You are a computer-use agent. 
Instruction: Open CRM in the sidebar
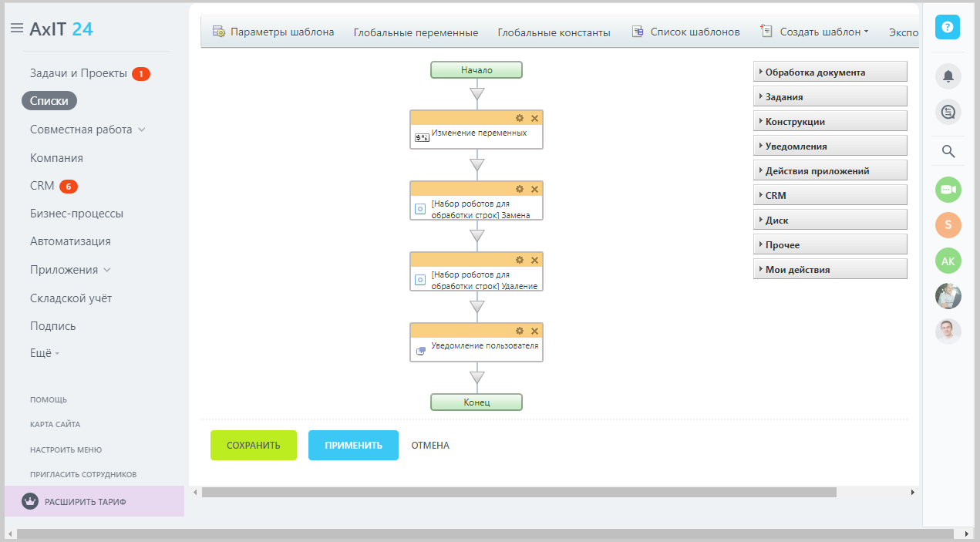pyautogui.click(x=42, y=186)
